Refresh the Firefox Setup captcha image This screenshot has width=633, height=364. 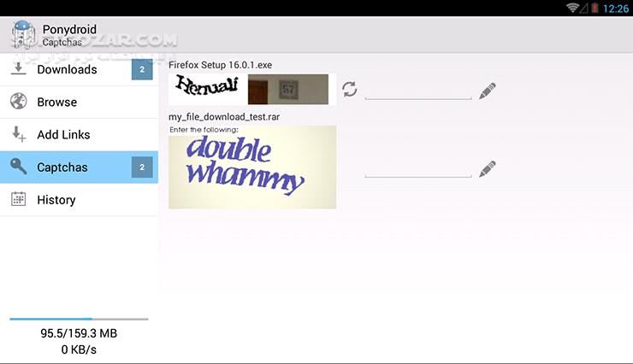click(x=349, y=89)
